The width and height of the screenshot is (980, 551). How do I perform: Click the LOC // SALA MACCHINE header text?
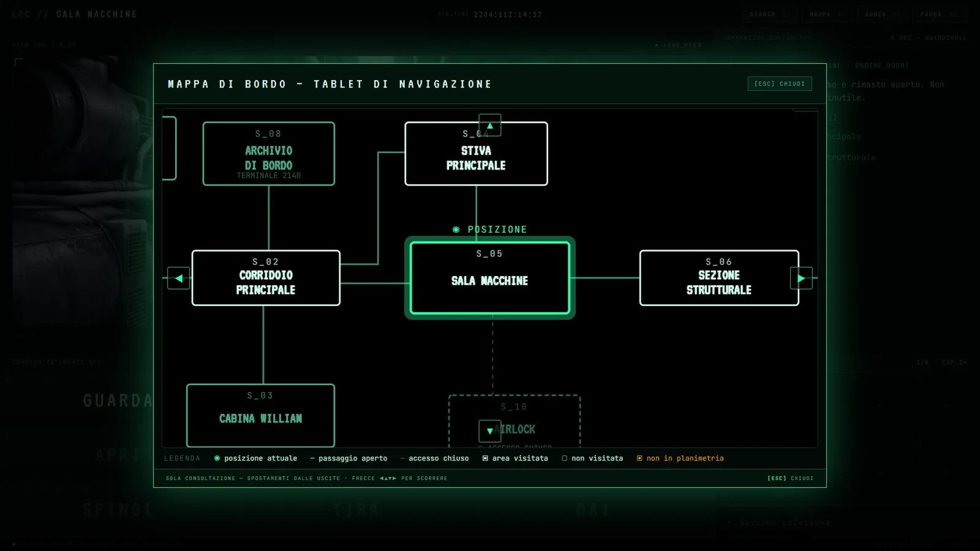(x=75, y=14)
